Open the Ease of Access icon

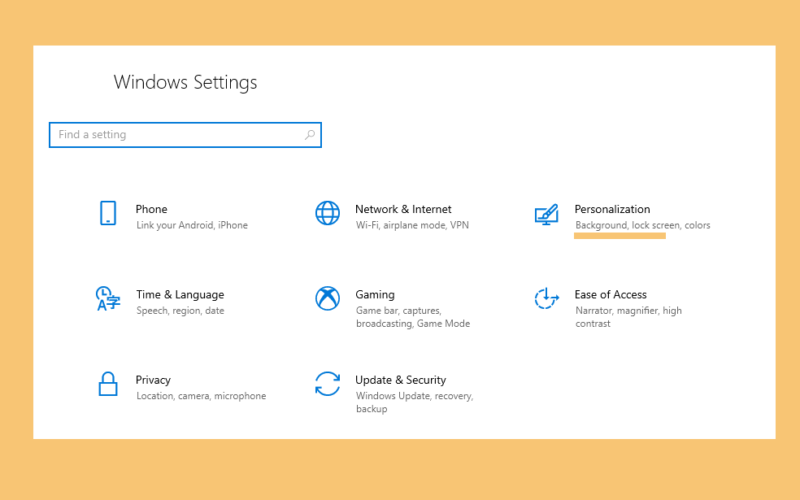pos(546,298)
